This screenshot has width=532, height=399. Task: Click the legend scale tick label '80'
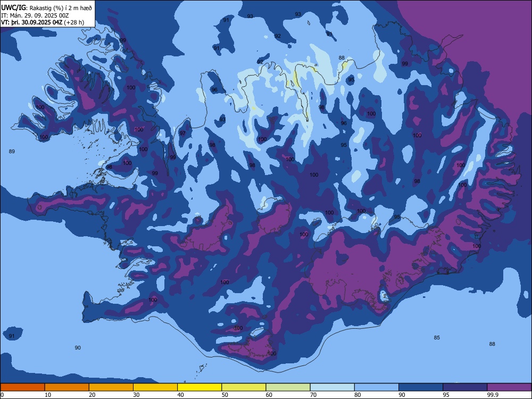[358, 395]
